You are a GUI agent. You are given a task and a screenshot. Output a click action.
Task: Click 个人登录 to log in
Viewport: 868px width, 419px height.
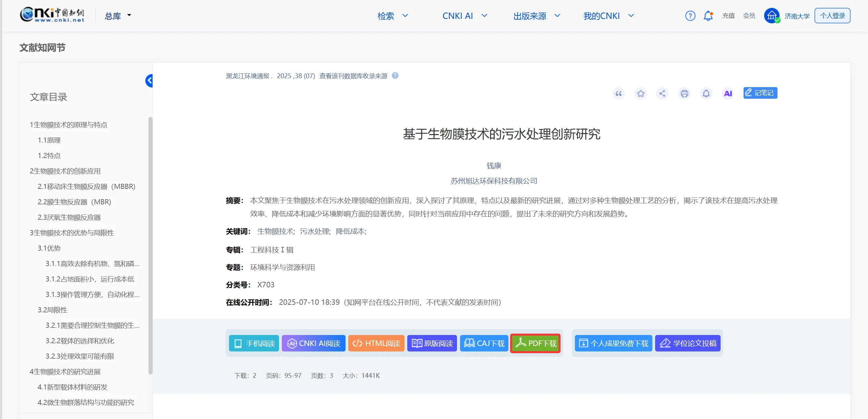832,15
